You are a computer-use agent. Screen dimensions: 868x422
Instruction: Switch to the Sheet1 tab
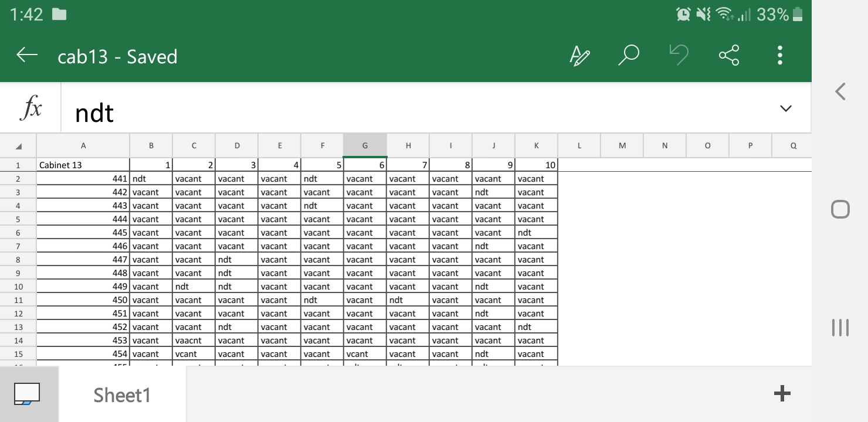point(122,395)
